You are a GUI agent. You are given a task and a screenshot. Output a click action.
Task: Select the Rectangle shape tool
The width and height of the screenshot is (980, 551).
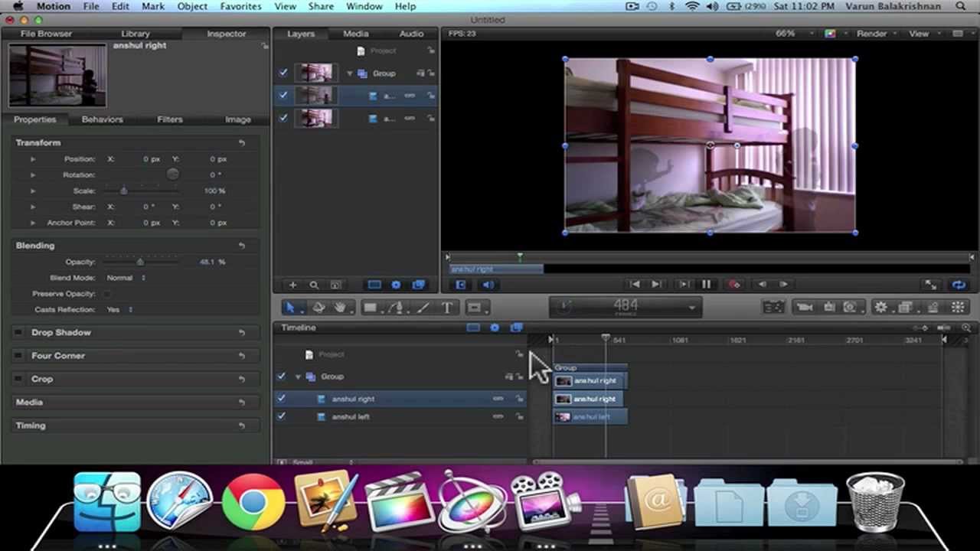pos(370,308)
